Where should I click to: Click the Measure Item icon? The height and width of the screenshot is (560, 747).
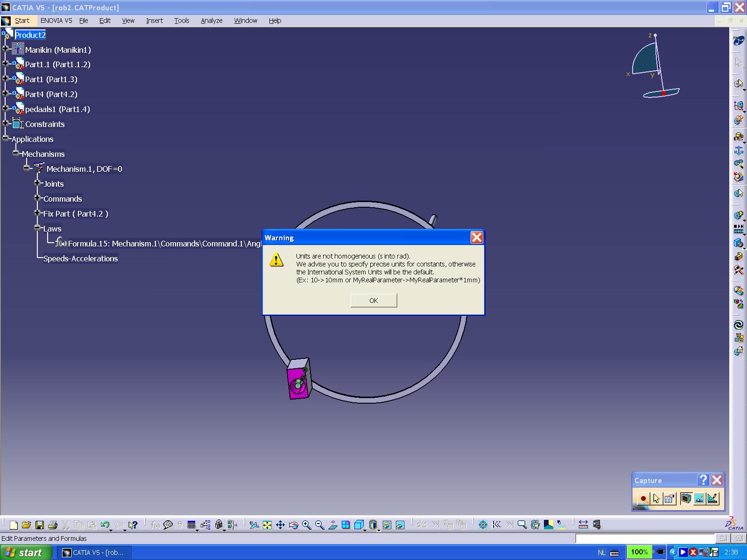coord(596,525)
